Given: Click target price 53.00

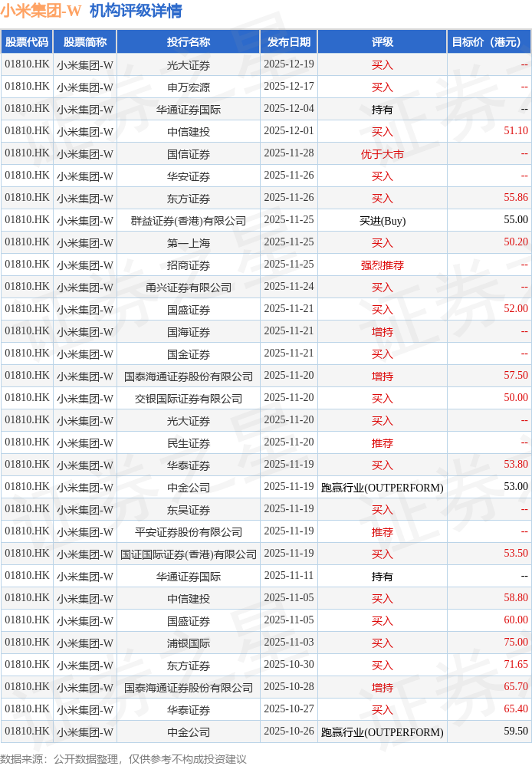Looking at the screenshot, I should pos(516,487).
